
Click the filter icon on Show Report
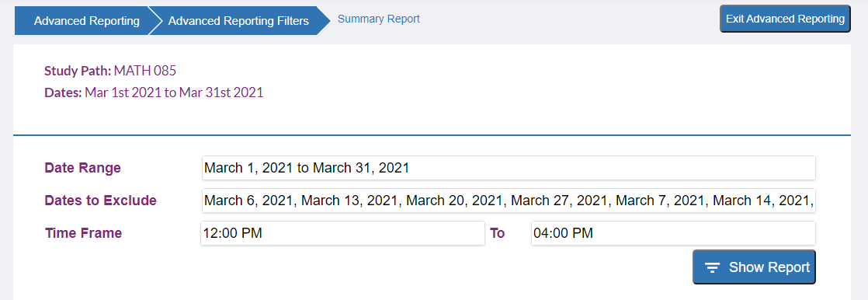click(x=712, y=268)
